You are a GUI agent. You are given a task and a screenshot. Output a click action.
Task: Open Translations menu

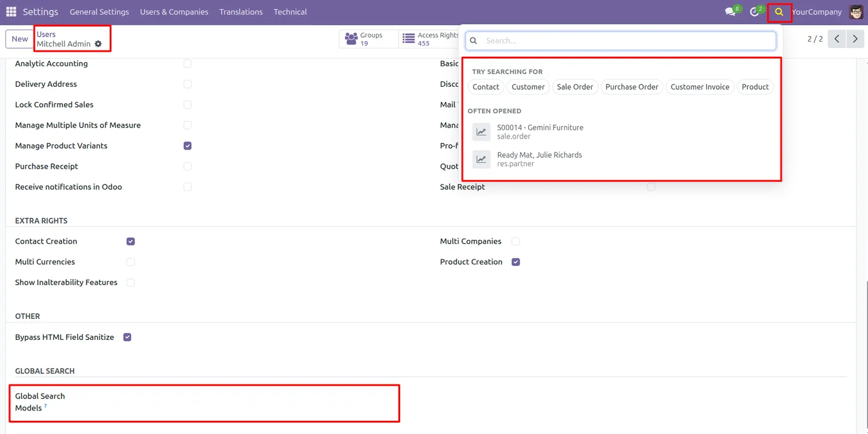tap(241, 11)
